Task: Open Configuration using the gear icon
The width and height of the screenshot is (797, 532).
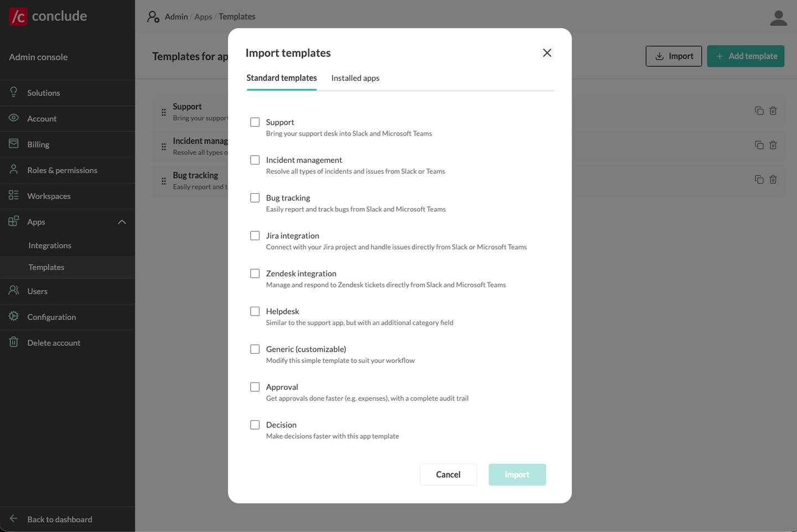Action: (x=13, y=317)
